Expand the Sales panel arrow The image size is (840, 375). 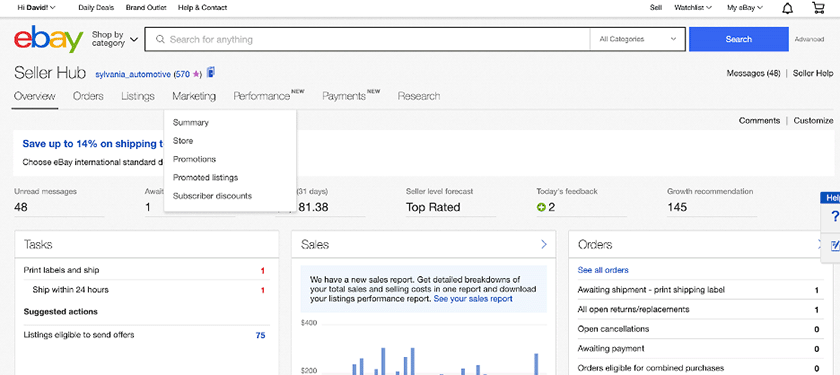pos(544,244)
